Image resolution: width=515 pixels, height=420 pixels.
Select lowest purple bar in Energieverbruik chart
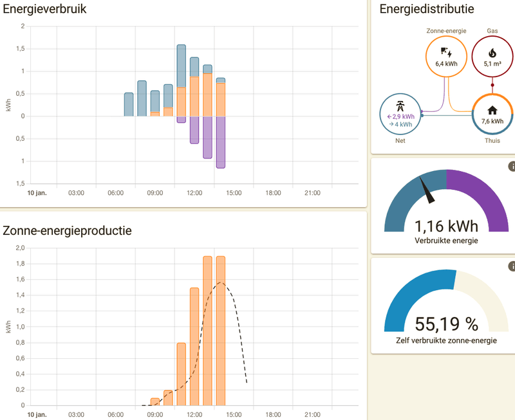[x=221, y=142]
